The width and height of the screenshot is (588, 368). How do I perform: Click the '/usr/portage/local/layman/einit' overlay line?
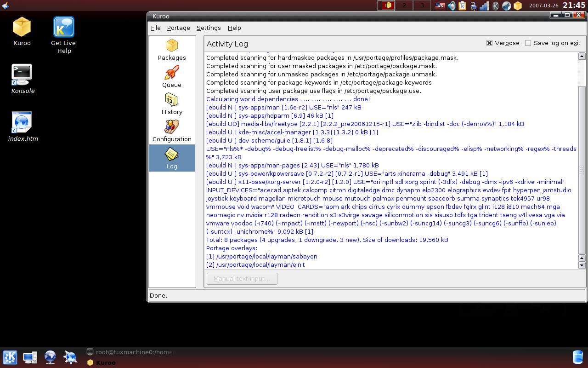(x=255, y=265)
